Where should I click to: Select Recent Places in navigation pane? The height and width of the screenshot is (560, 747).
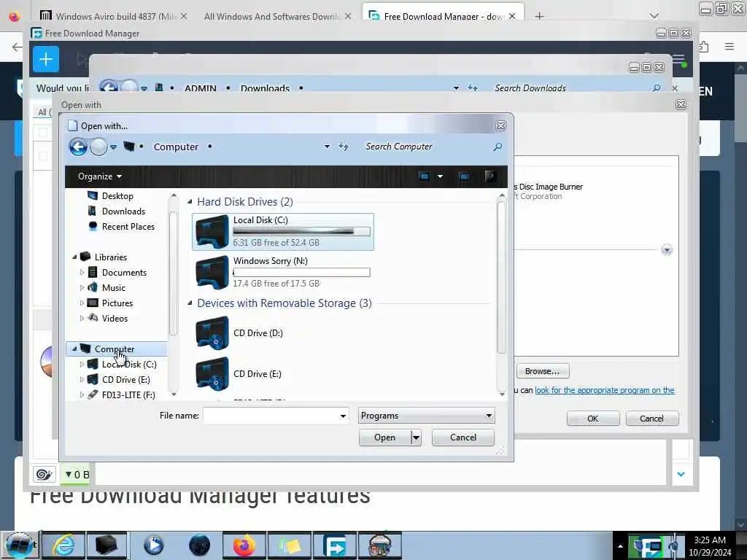coord(128,227)
